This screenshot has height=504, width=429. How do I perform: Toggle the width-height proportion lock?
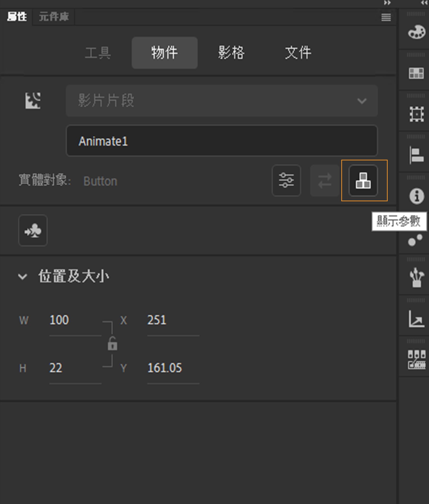[112, 344]
